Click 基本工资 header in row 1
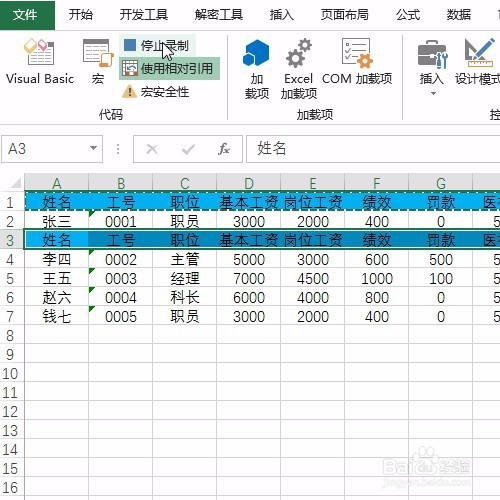Viewport: 500px width, 500px height. pos(249,201)
